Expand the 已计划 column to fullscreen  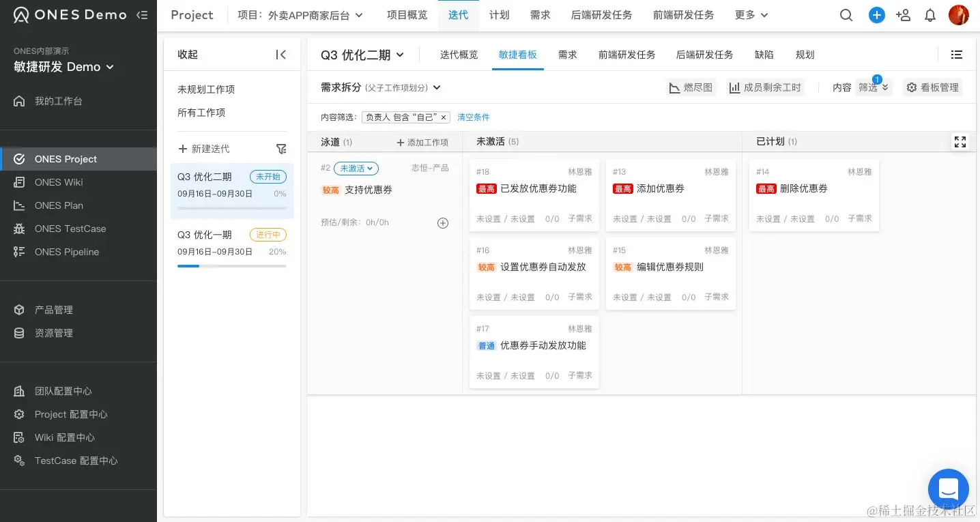(960, 142)
